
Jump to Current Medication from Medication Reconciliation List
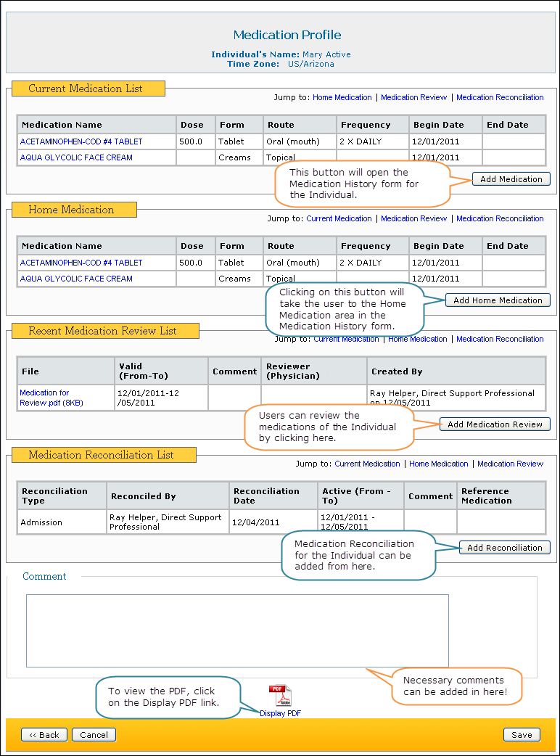coord(367,464)
